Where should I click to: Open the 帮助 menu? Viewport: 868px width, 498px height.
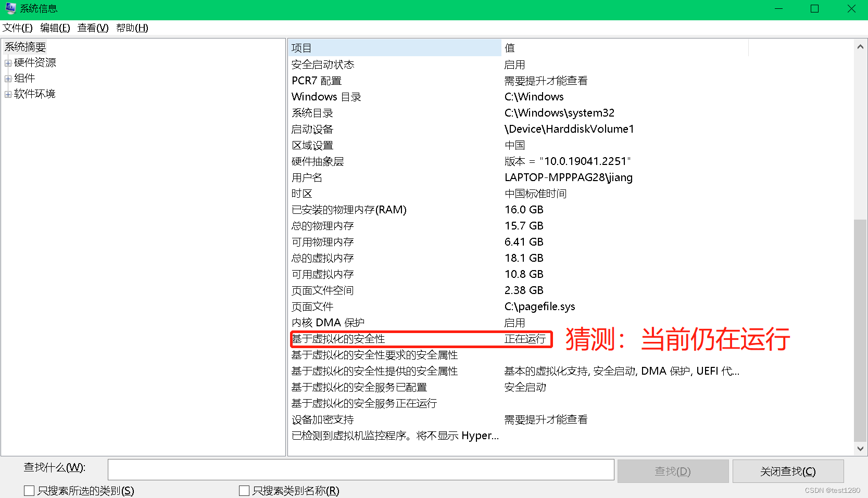coord(131,28)
